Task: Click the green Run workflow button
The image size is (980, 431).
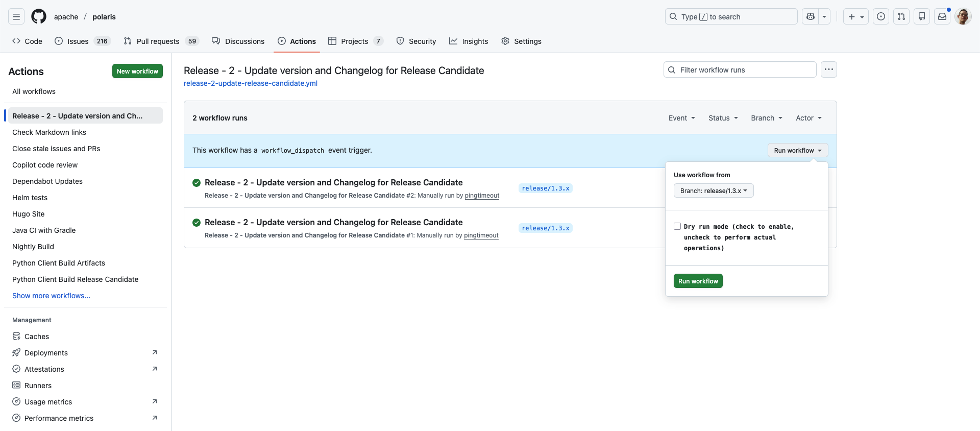Action: (x=698, y=281)
